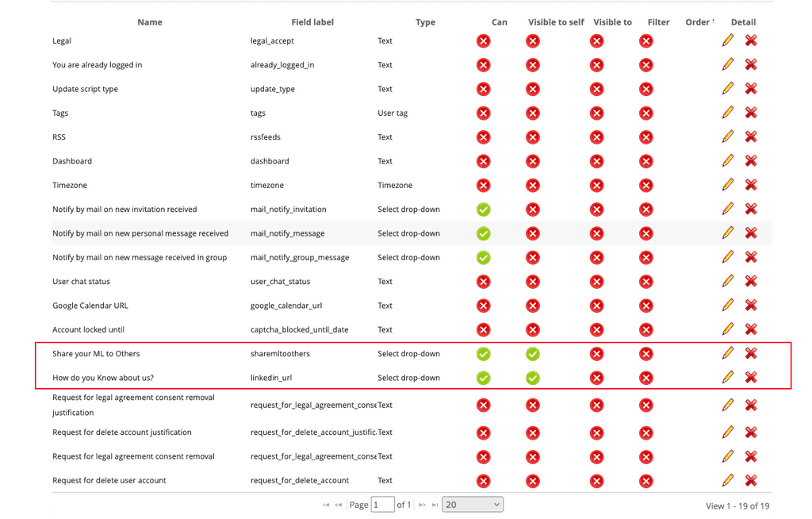
Task: Edit the Dashboard field via pencil
Action: pos(728,161)
